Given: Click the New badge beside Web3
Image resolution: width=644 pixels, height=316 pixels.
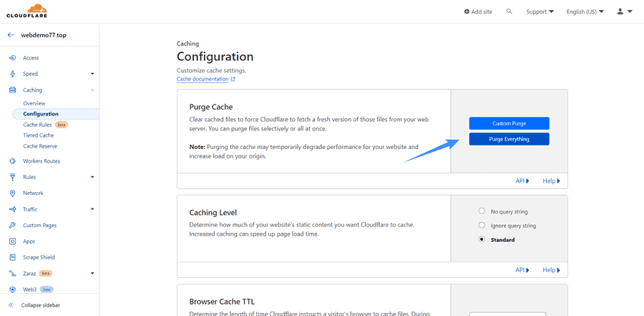Looking at the screenshot, I should tap(47, 289).
